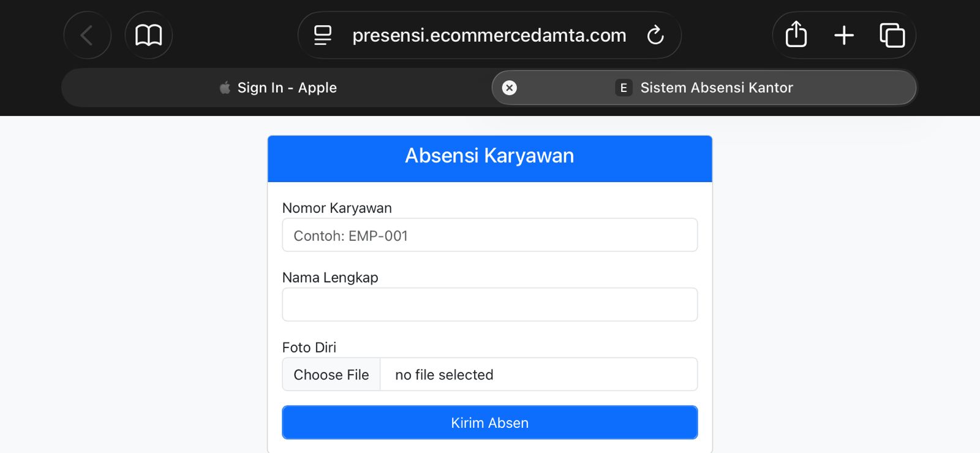This screenshot has height=453, width=980.
Task: Open a new tab with plus icon
Action: pos(843,36)
